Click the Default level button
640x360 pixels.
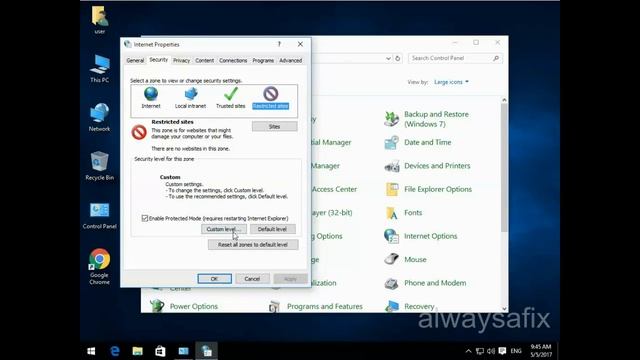pos(272,229)
